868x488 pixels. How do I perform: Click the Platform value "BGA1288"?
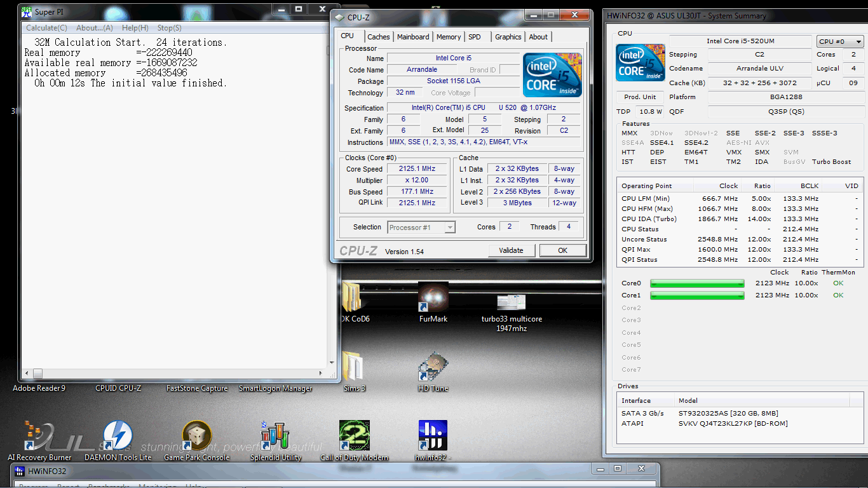785,97
